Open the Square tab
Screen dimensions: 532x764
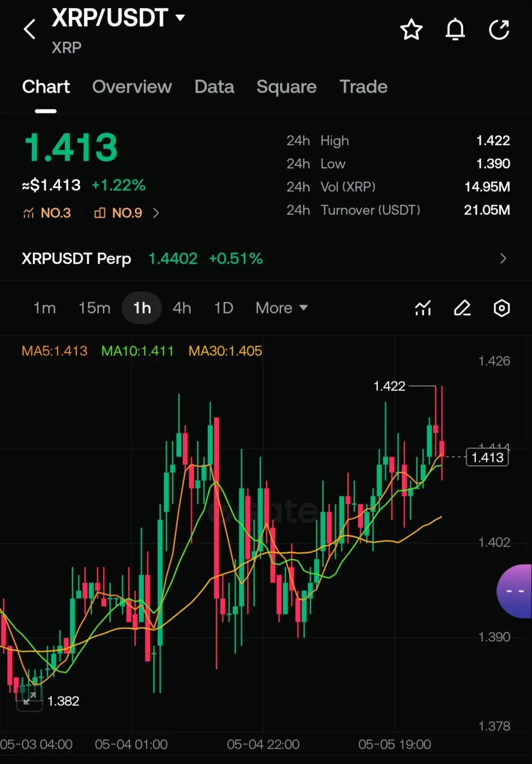click(287, 87)
